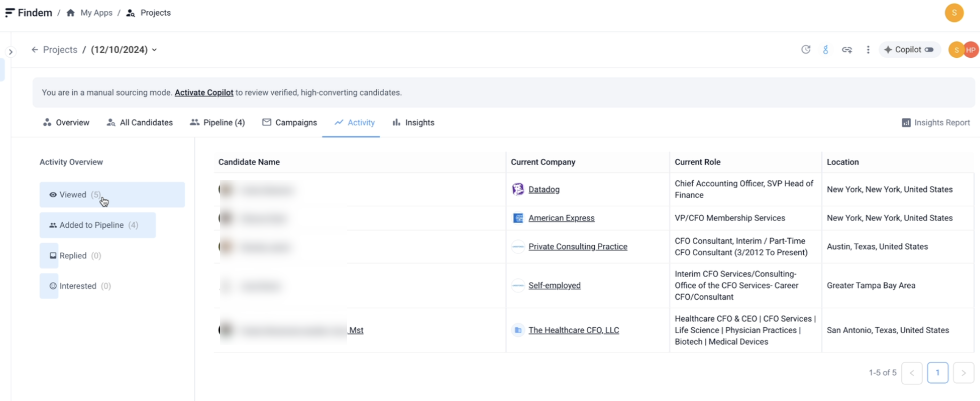Click the Projects breadcrumb person-search icon

point(130,13)
